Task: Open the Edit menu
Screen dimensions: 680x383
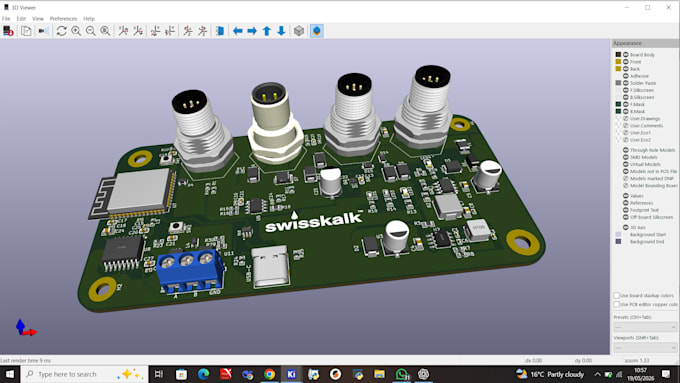Action: point(21,19)
